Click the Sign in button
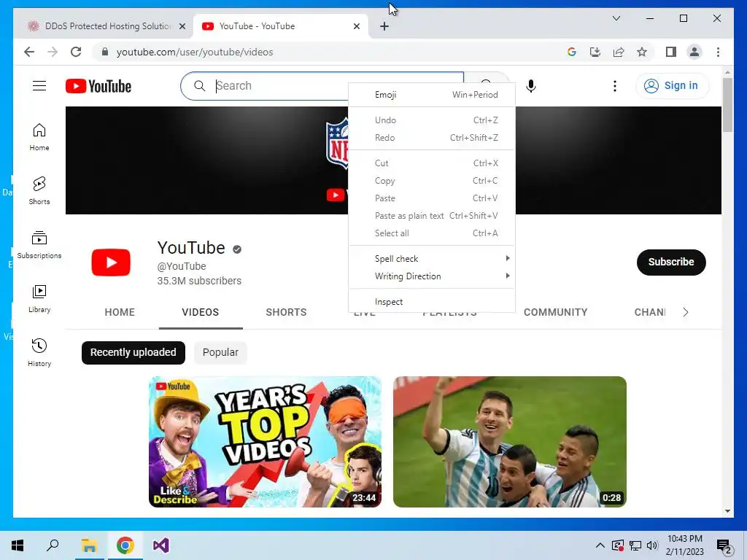747x560 pixels. pyautogui.click(x=672, y=86)
